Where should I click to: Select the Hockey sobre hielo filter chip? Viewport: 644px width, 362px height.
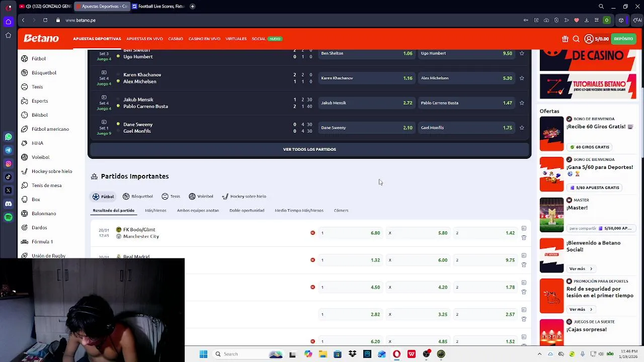(x=244, y=197)
